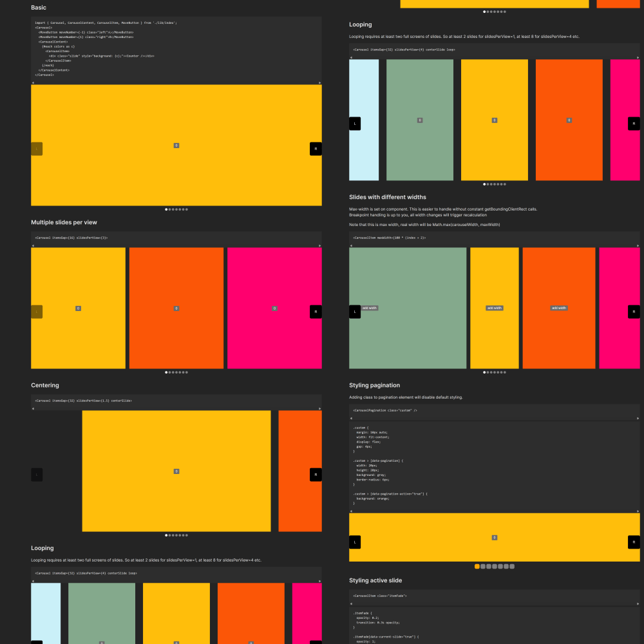The height and width of the screenshot is (644, 644).
Task: Select last pagination dot under Multiple slides per view
Action: pyautogui.click(x=186, y=372)
